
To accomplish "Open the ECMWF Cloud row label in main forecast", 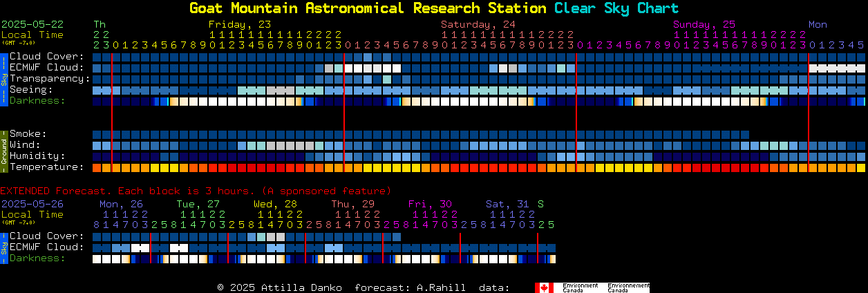I will pyautogui.click(x=47, y=68).
